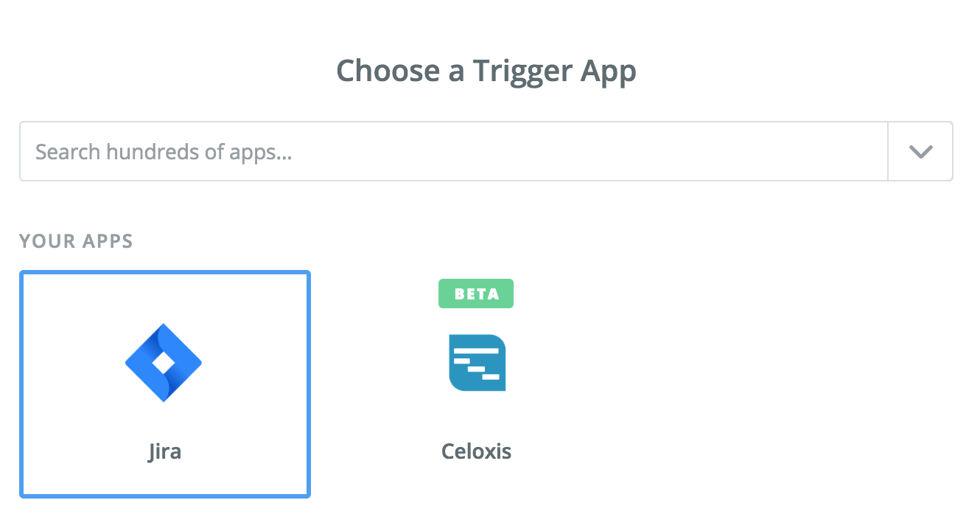Click the Jira diamond logo icon

pos(164,362)
